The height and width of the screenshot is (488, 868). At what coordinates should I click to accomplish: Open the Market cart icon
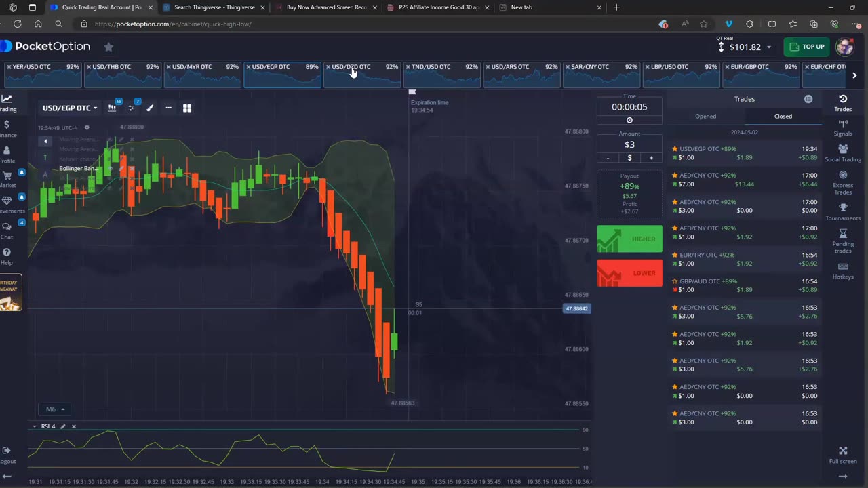(x=7, y=180)
